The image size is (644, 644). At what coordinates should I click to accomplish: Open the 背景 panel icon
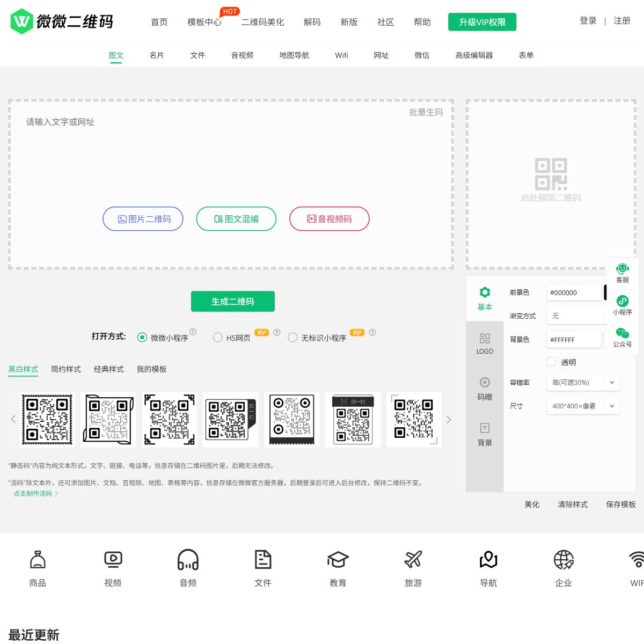click(x=485, y=428)
